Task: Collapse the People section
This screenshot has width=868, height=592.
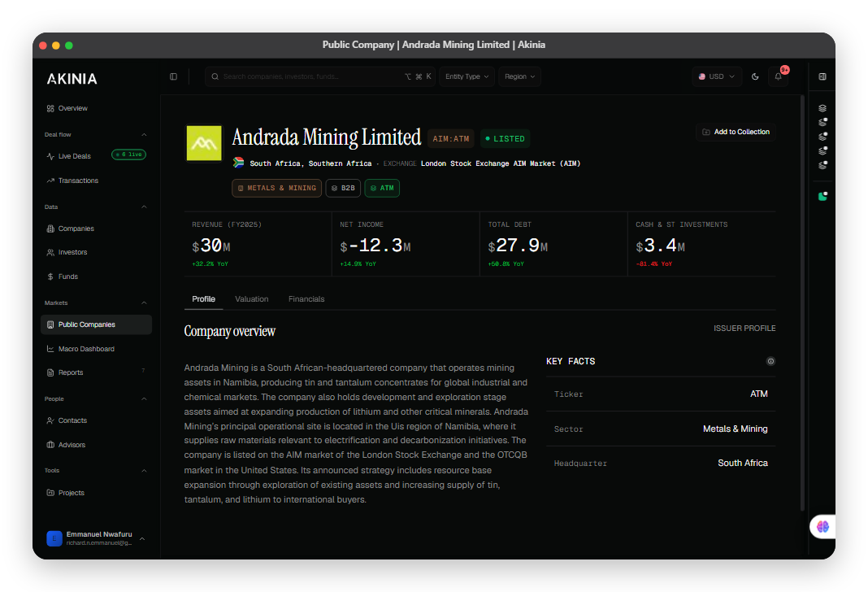Action: (x=144, y=398)
